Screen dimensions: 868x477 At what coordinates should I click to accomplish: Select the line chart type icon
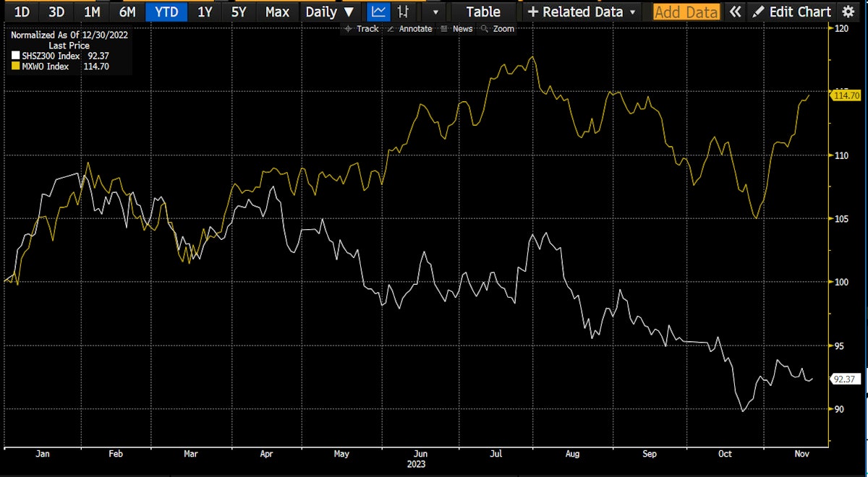click(377, 12)
